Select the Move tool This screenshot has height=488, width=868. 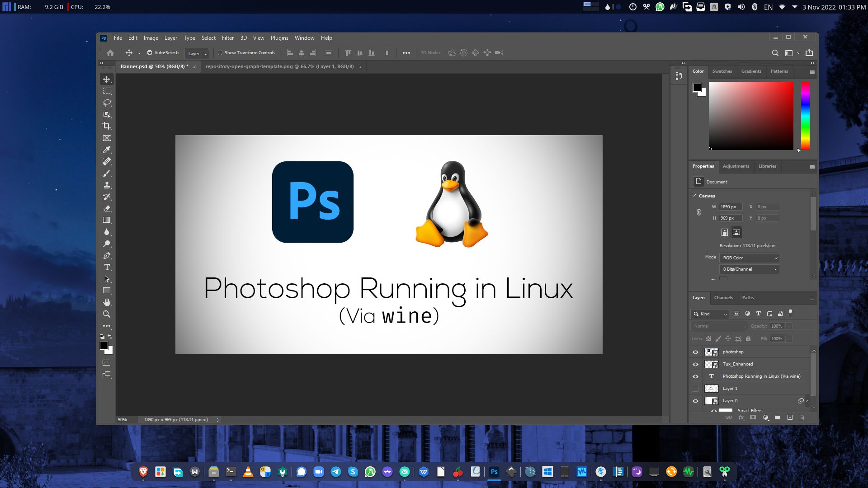point(107,79)
